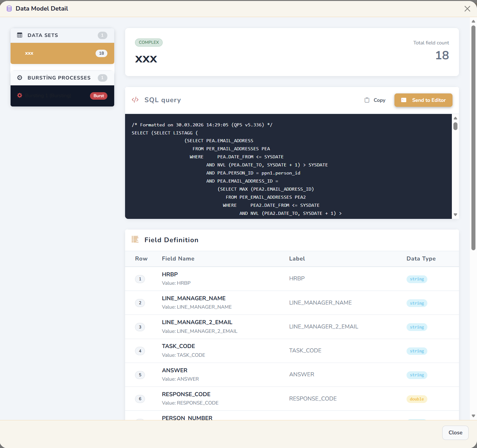Viewport: 477px width, 448px height.
Task: Open the DATA SETS section header
Action: pos(62,35)
